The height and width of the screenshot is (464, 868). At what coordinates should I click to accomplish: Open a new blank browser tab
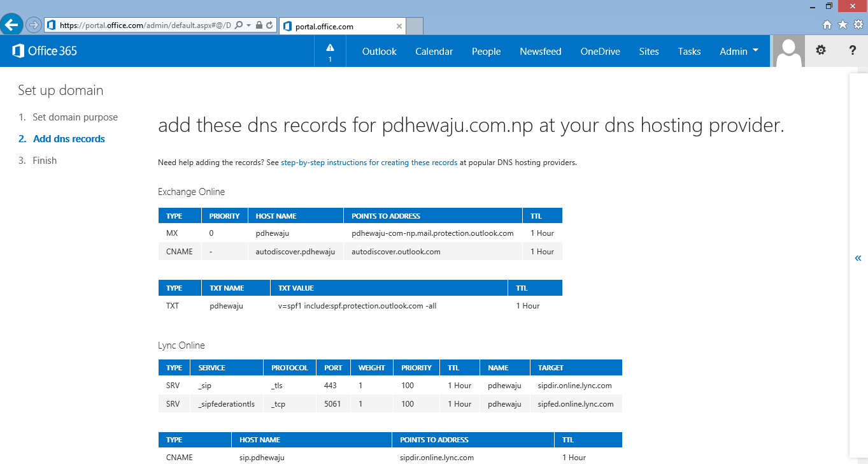click(415, 26)
